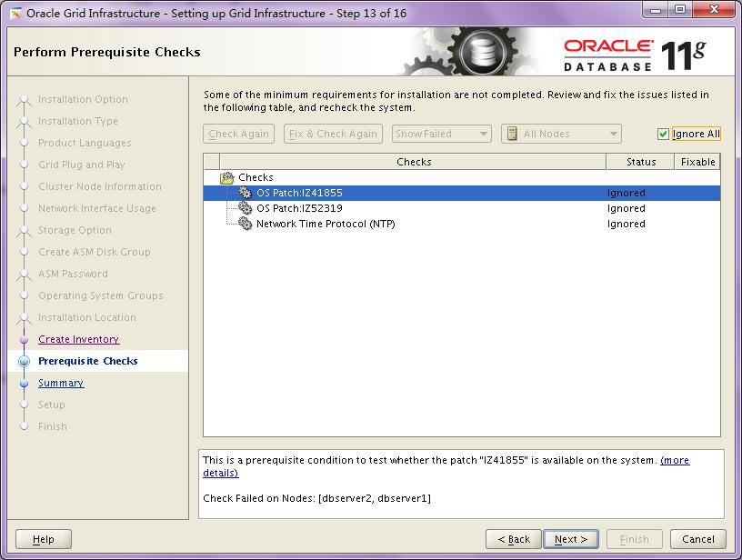
Task: Click Ignored status for Network Time Protocol
Action: pos(626,224)
